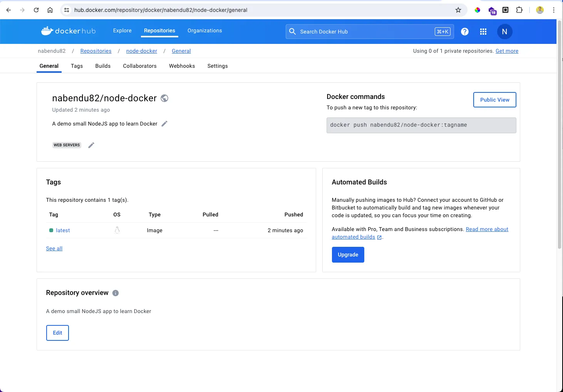Viewport: 563px width, 392px height.
Task: Follow the General breadcrumb link
Action: click(181, 51)
